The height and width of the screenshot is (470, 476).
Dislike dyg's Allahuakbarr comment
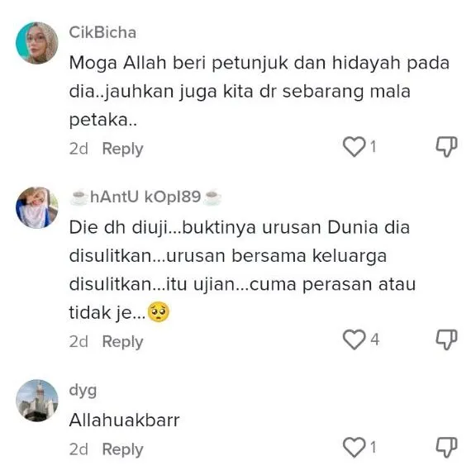(446, 447)
